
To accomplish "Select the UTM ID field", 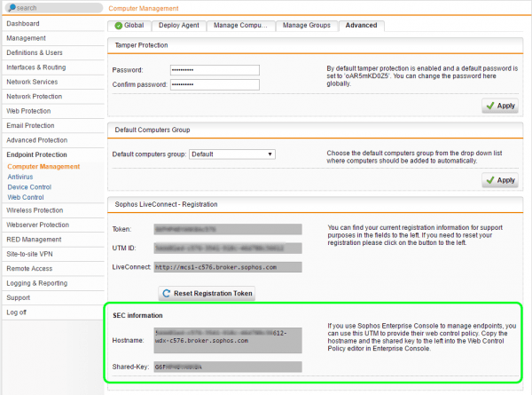I will 228,249.
